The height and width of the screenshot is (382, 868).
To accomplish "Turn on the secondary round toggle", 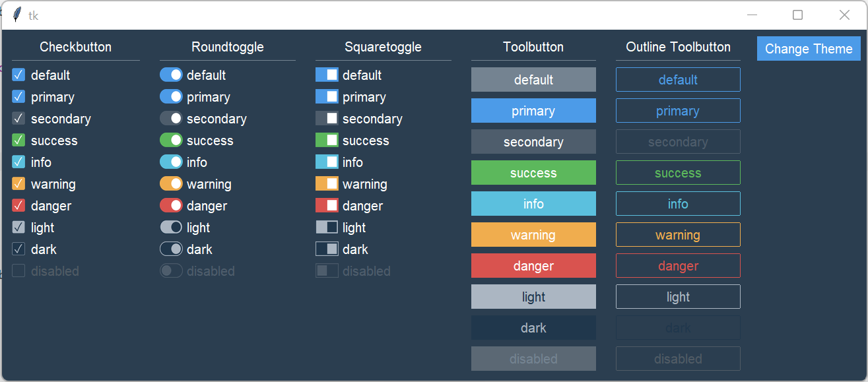I will click(171, 118).
